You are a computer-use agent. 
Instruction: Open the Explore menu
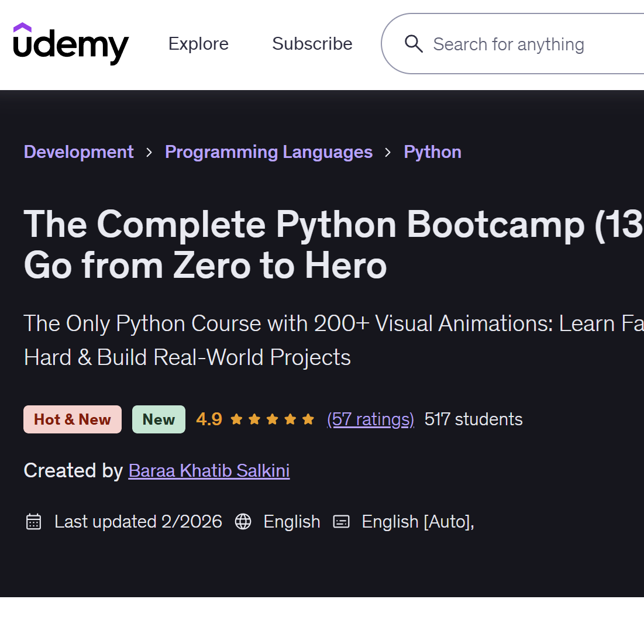coord(198,43)
